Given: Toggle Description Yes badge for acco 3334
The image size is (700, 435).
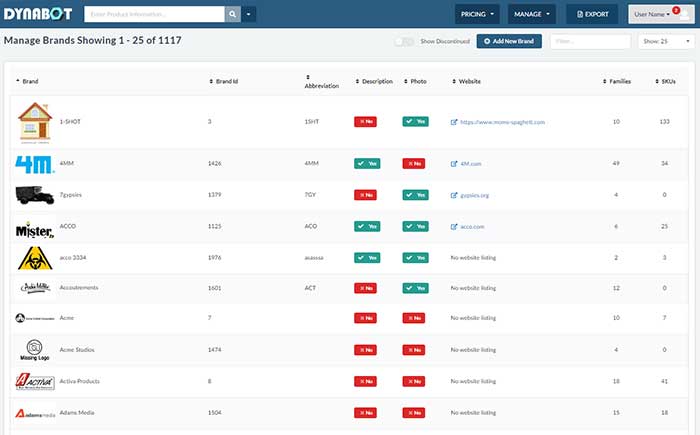Looking at the screenshot, I should (x=367, y=258).
